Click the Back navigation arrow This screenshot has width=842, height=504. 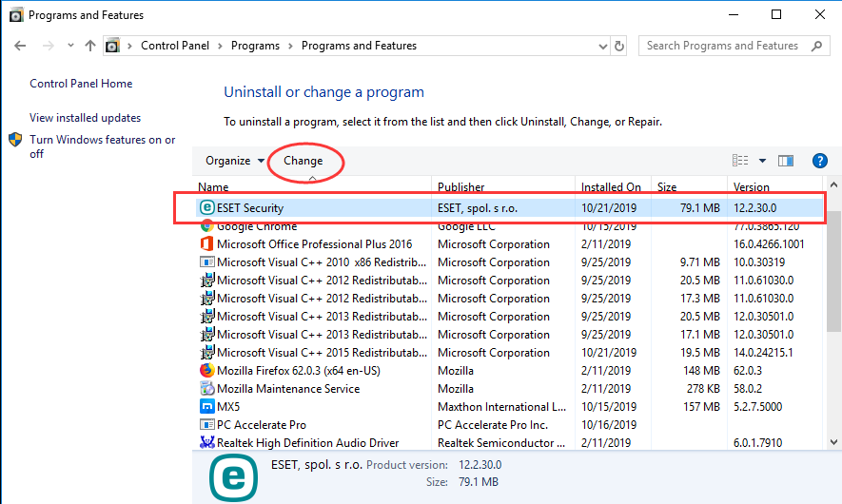click(x=20, y=46)
